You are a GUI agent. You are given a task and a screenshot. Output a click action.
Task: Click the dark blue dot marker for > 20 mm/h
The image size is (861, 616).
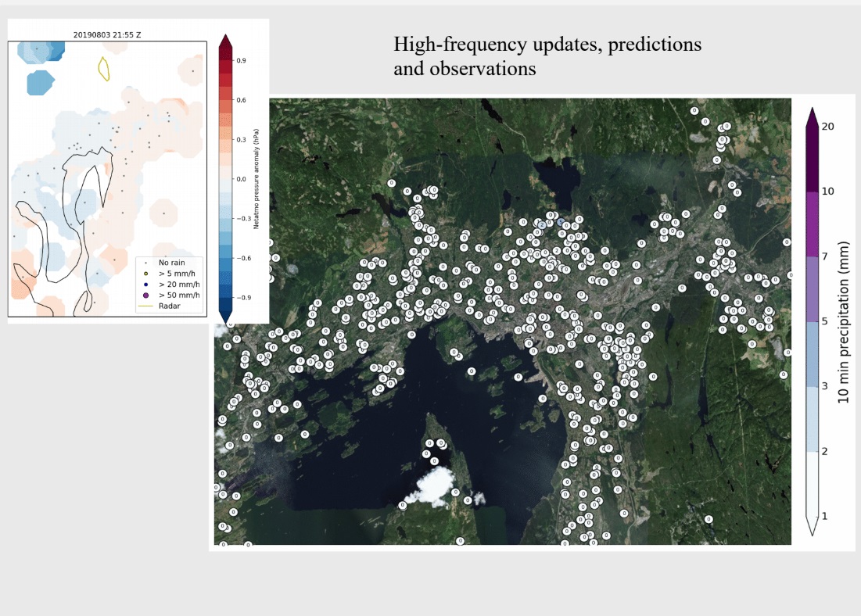coord(145,285)
